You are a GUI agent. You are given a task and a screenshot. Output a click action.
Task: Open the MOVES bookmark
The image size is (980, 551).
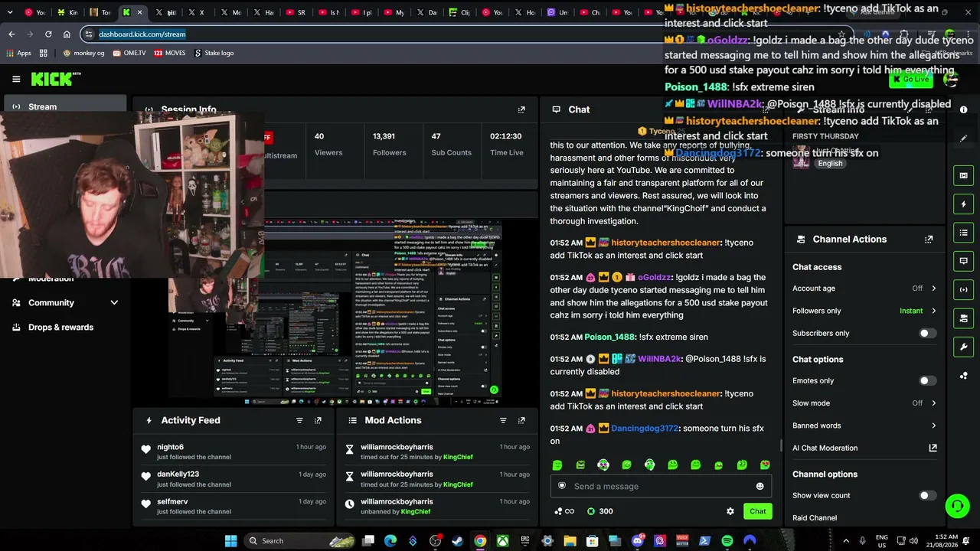coord(169,53)
